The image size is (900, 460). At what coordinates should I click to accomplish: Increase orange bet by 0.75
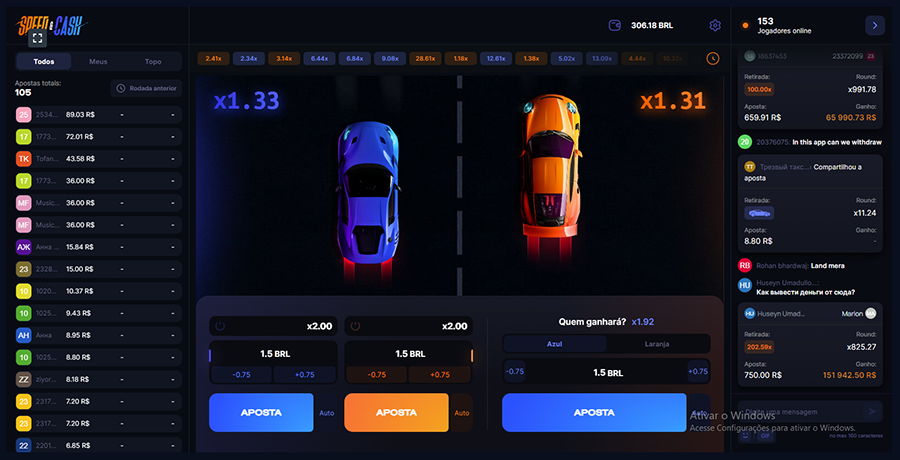pyautogui.click(x=440, y=374)
